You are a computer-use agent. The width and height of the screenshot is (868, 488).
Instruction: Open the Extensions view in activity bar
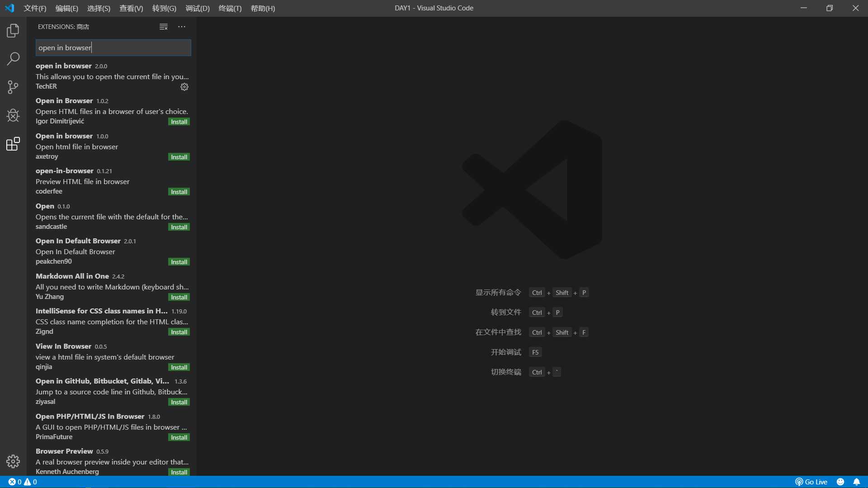tap(13, 144)
